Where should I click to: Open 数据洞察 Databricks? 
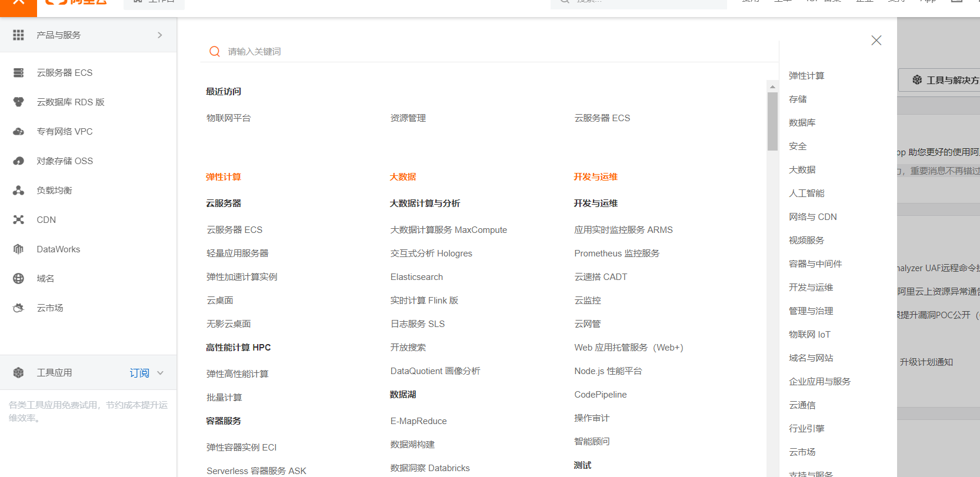(x=430, y=468)
